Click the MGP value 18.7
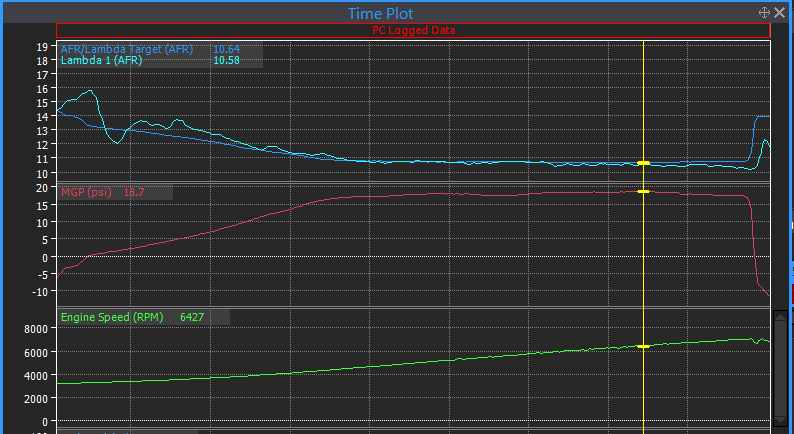The width and height of the screenshot is (794, 434). tap(134, 192)
